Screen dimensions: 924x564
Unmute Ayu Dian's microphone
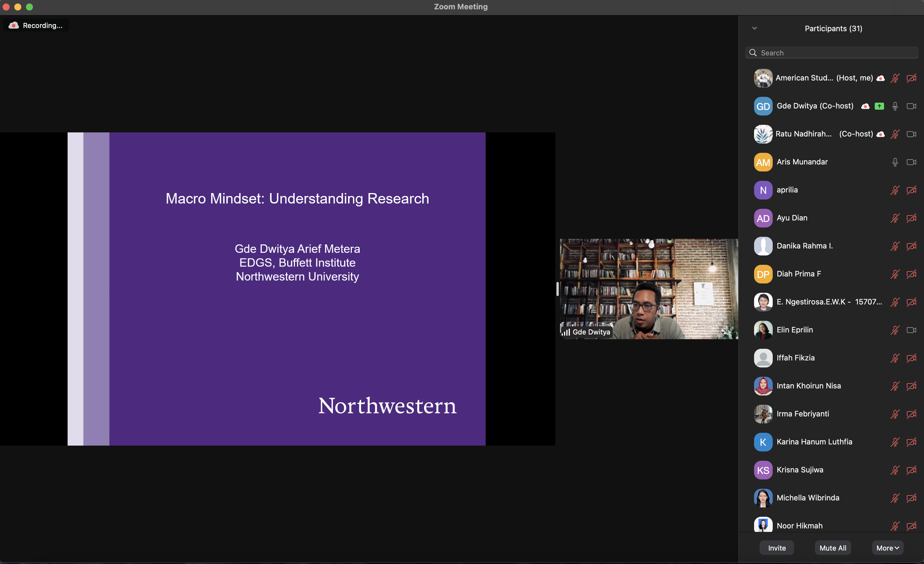(x=895, y=218)
